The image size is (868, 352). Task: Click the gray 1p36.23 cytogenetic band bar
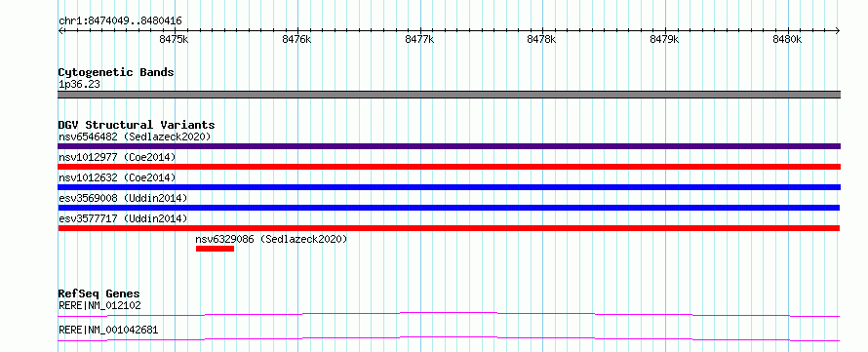[449, 95]
